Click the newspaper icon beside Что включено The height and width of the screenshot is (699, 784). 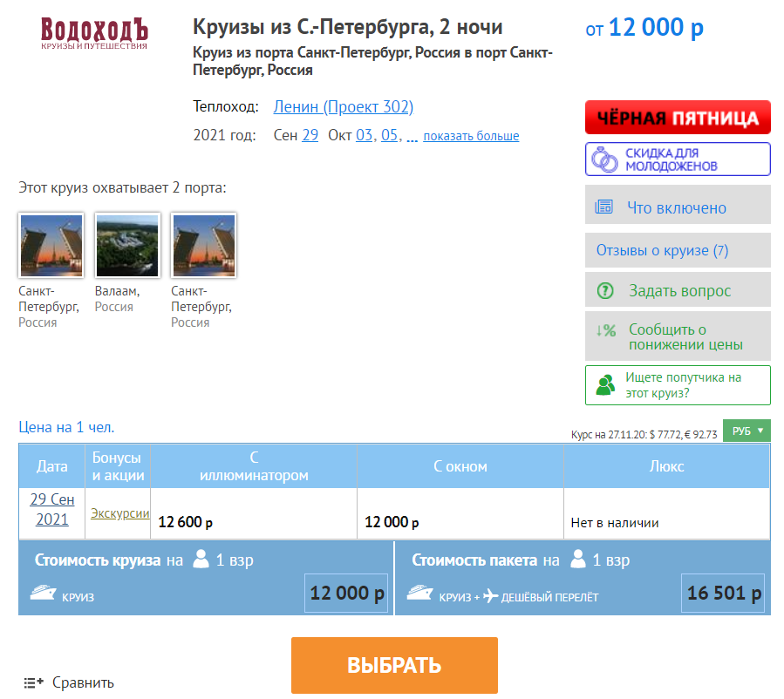tap(603, 207)
